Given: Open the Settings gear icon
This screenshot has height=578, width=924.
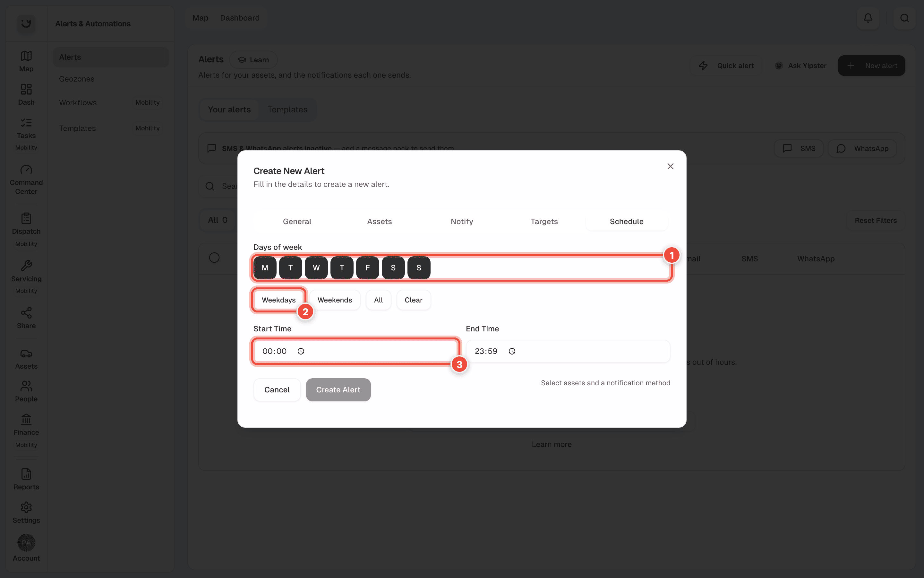Looking at the screenshot, I should tap(26, 508).
